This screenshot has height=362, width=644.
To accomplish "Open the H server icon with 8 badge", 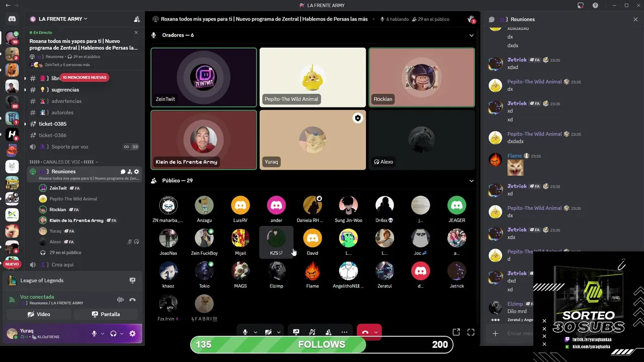I will click(x=12, y=134).
